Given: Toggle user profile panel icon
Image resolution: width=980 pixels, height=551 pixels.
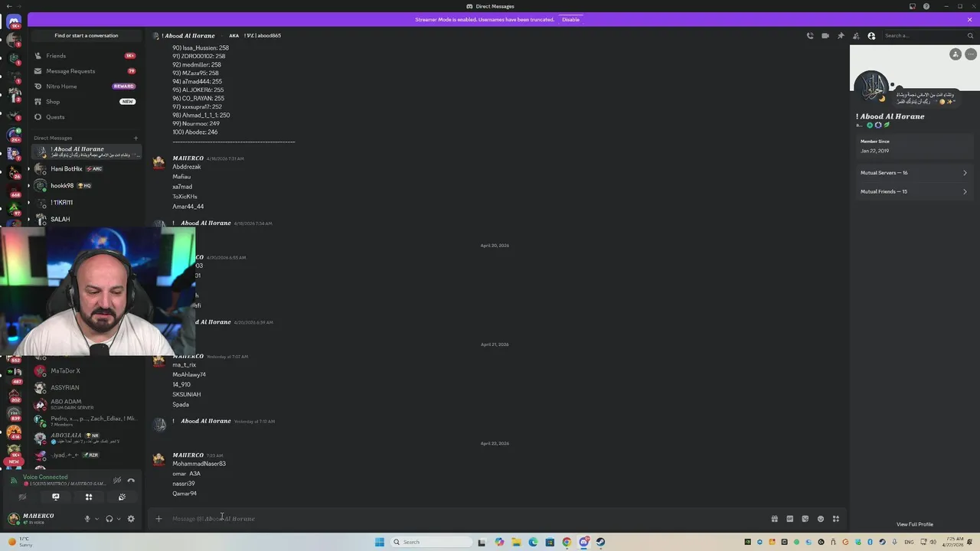Looking at the screenshot, I should [x=871, y=35].
